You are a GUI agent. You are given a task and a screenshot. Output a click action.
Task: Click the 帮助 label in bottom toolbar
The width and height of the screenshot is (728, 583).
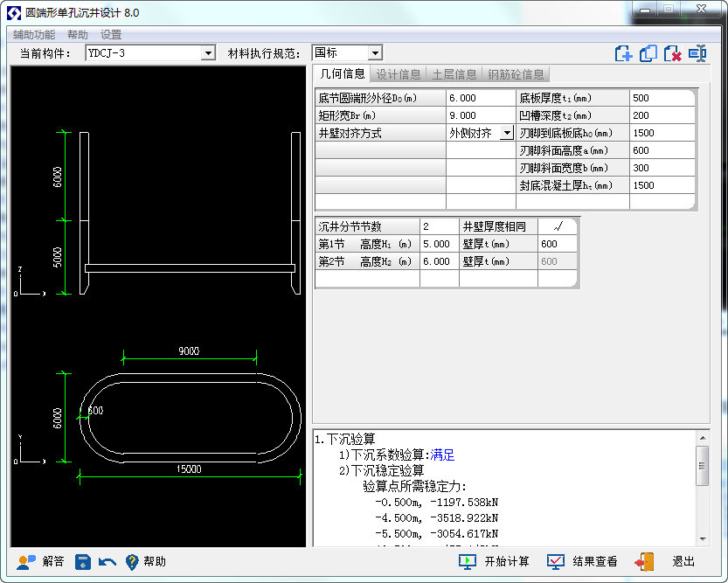point(155,562)
